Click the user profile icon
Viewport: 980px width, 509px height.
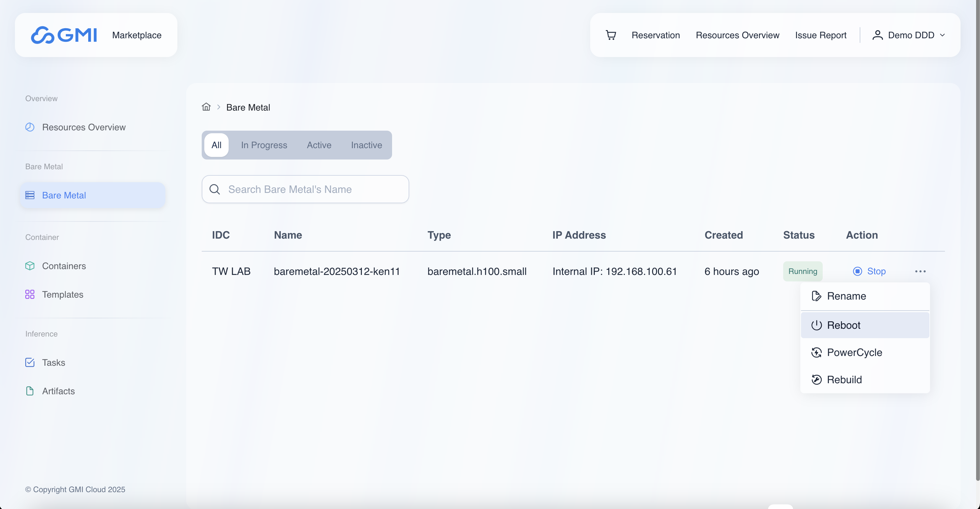tap(877, 35)
